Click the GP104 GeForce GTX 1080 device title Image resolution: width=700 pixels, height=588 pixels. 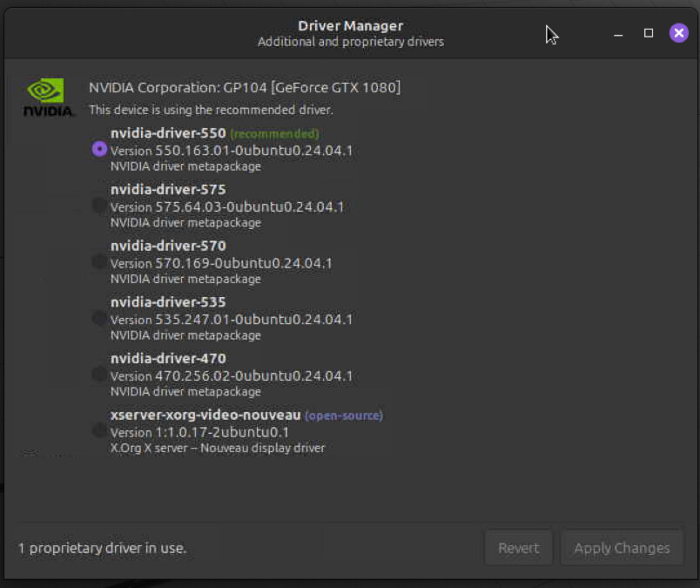click(x=245, y=88)
